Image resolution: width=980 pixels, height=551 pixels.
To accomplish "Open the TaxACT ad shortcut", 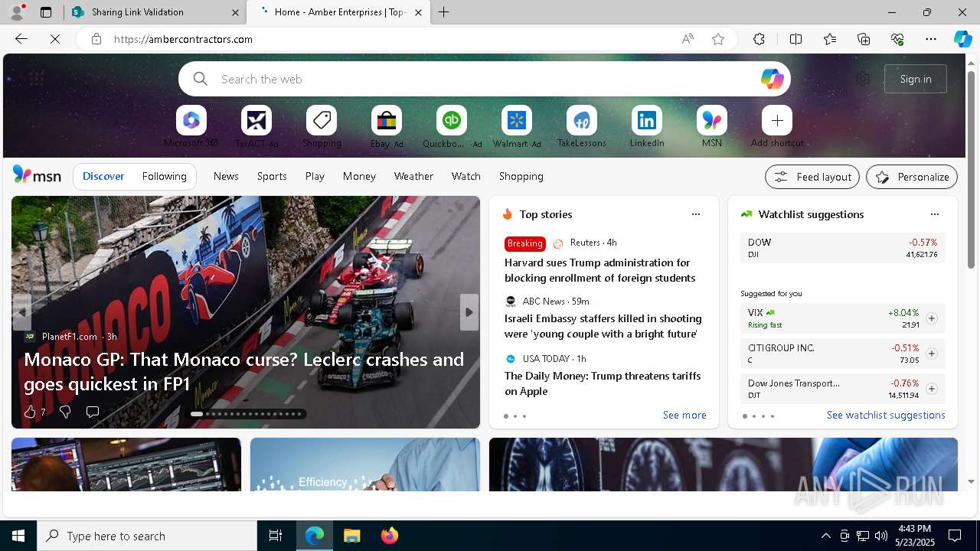I will click(256, 121).
